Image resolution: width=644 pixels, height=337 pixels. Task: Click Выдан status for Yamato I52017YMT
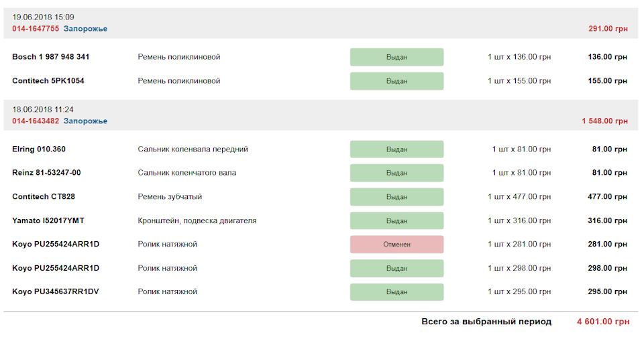tap(396, 220)
